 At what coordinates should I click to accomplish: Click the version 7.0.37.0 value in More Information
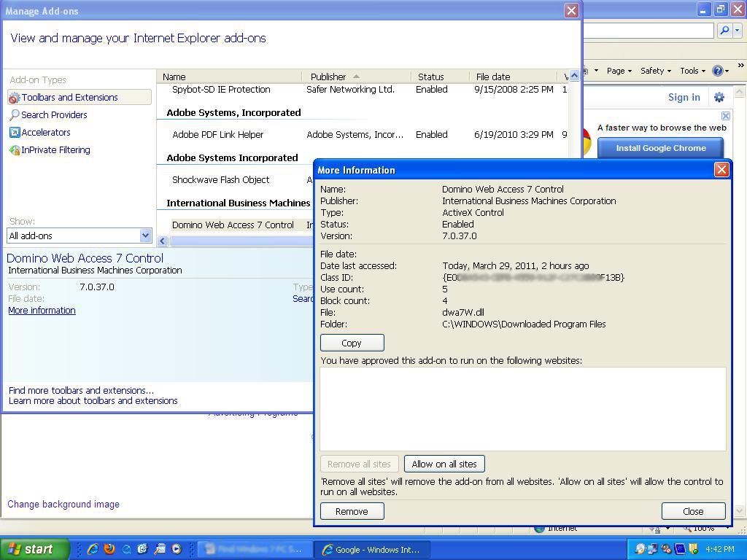(460, 236)
